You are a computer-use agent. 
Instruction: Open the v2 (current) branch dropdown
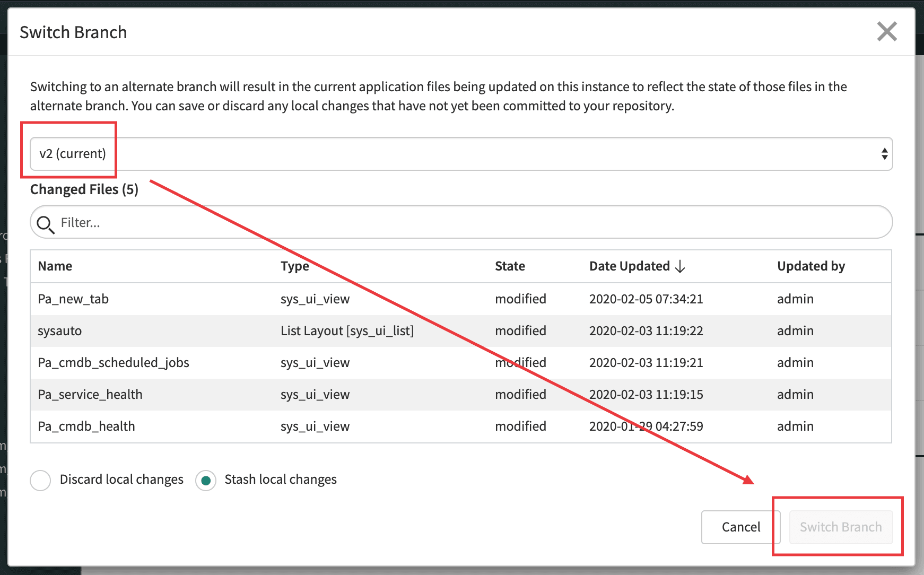tap(460, 154)
